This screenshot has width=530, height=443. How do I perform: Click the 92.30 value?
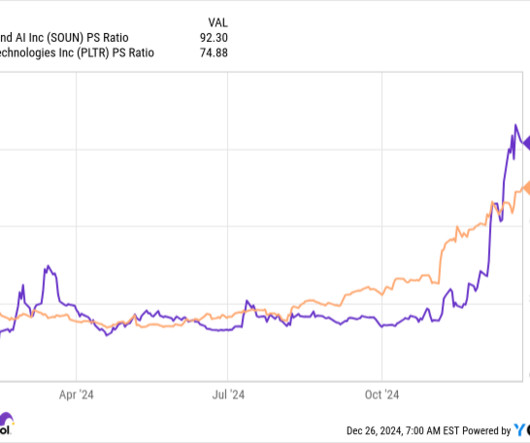coord(214,38)
